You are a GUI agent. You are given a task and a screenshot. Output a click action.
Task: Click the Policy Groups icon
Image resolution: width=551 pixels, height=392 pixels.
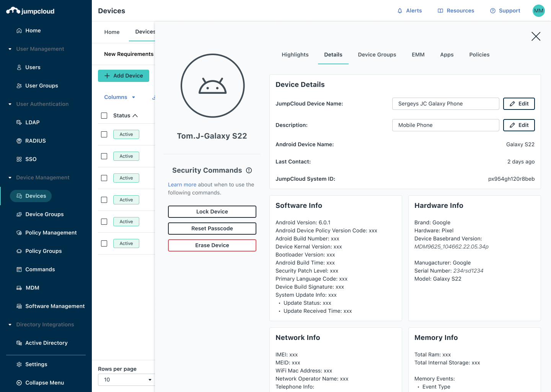point(19,251)
